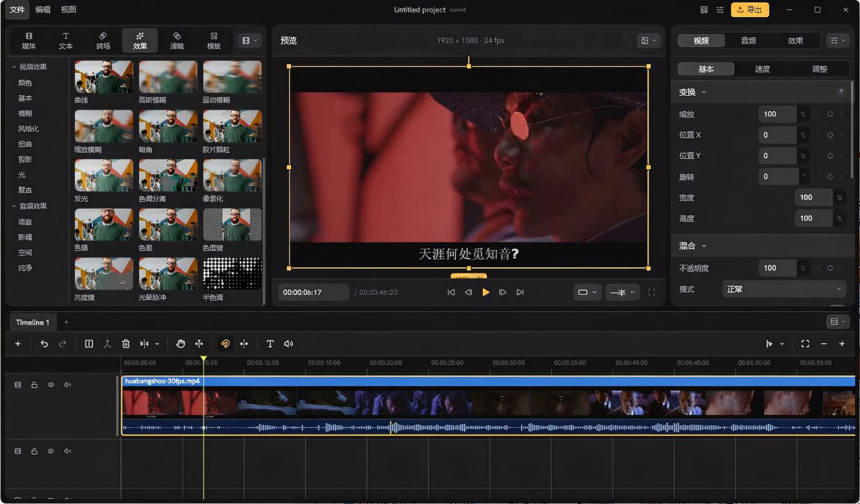Mute the empty second track

coord(68,451)
